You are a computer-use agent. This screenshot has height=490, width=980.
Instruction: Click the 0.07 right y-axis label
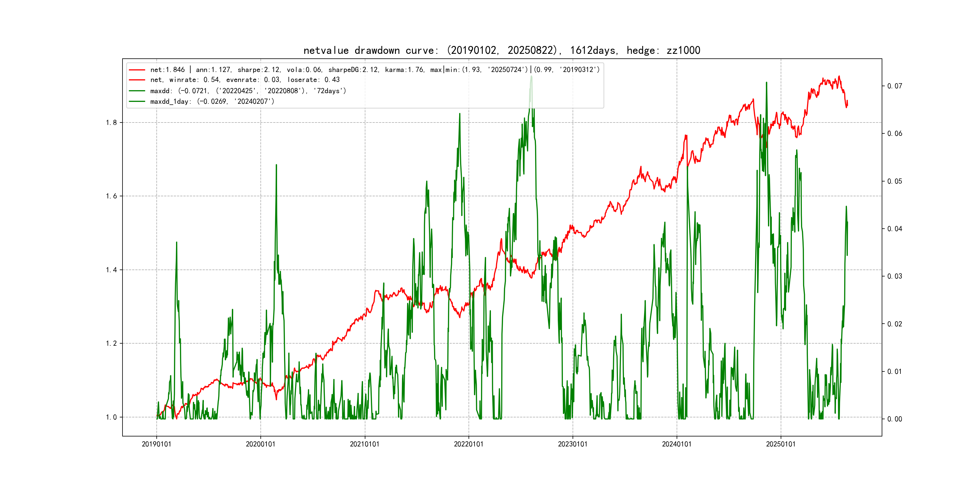(x=894, y=86)
